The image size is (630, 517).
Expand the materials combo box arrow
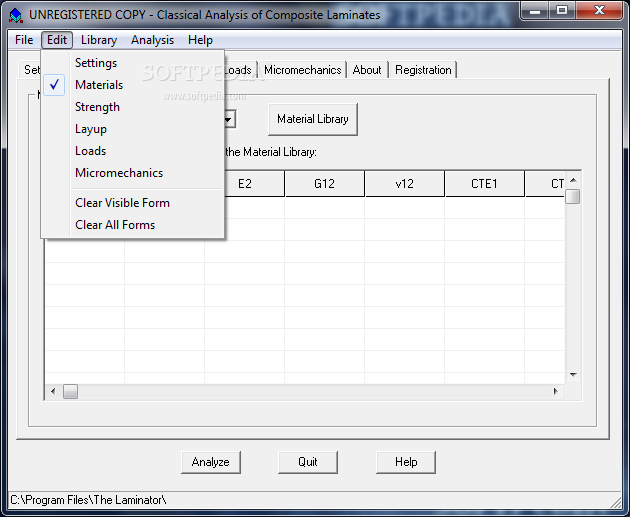pyautogui.click(x=229, y=119)
